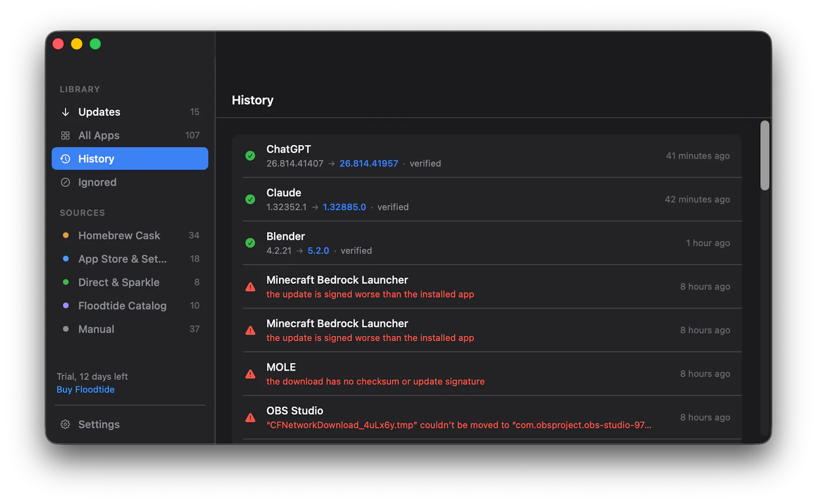This screenshot has width=817, height=504.
Task: Click the green checkmark on the Claude row
Action: pyautogui.click(x=250, y=199)
